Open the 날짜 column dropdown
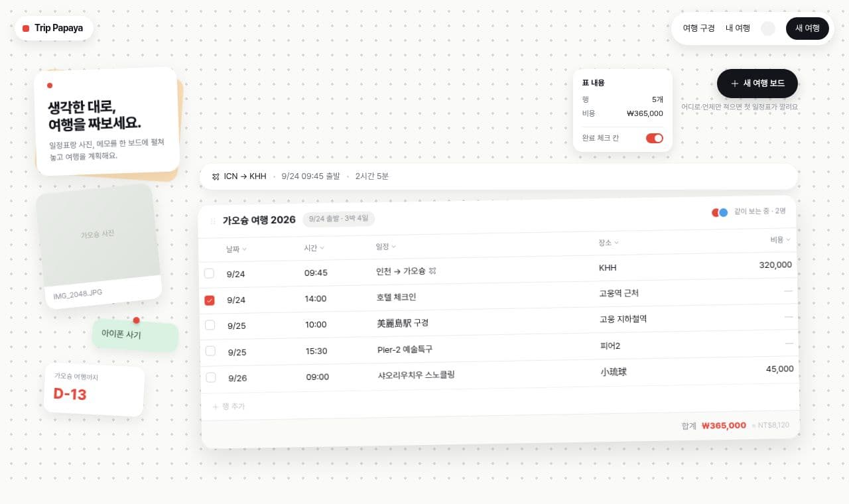The width and height of the screenshot is (849, 504). click(244, 249)
